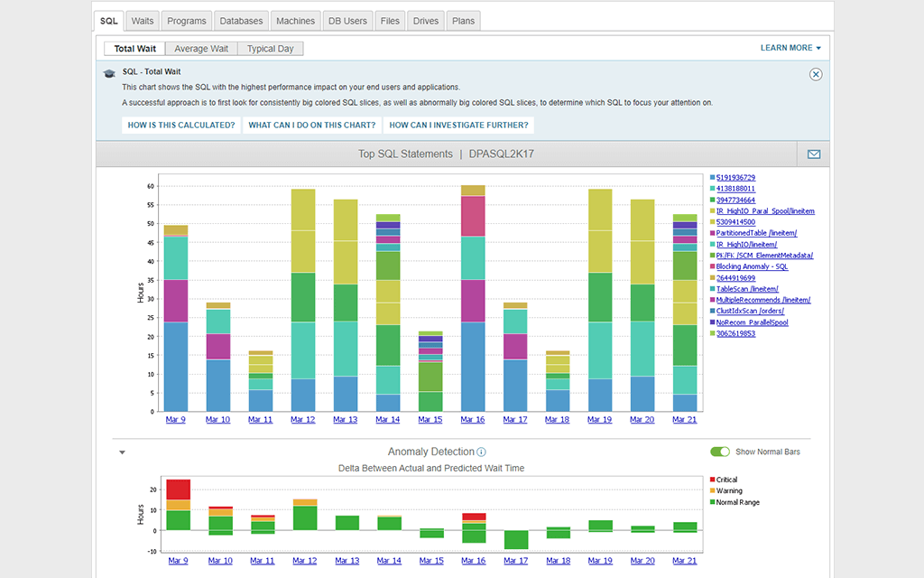Click the Warning orange legend square
Viewport: 924px width, 578px height.
point(712,491)
